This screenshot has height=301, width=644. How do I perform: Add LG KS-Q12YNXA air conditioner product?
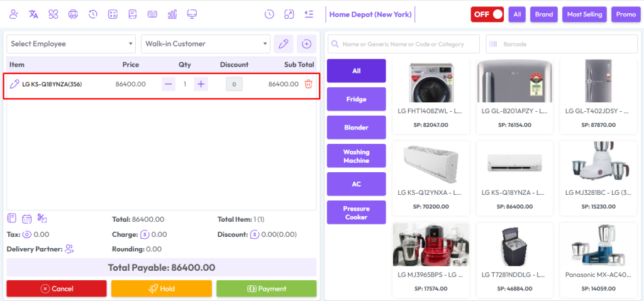(431, 178)
